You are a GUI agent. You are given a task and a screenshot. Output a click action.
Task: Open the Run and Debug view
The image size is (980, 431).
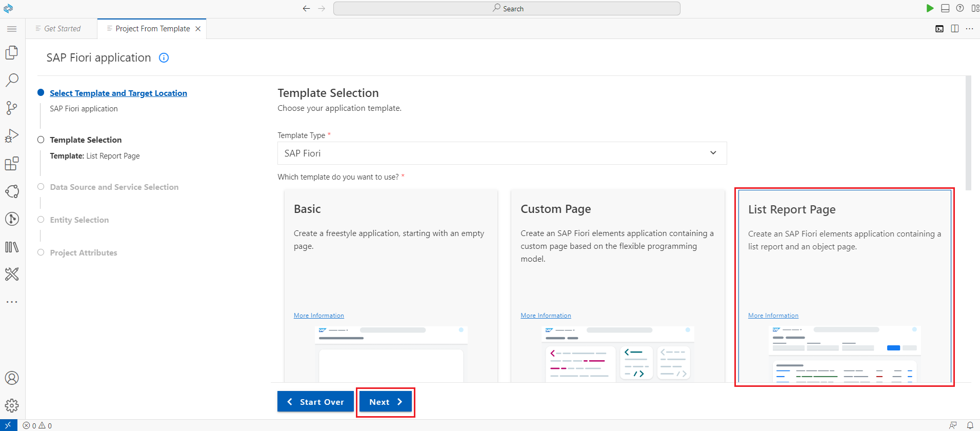click(x=12, y=135)
